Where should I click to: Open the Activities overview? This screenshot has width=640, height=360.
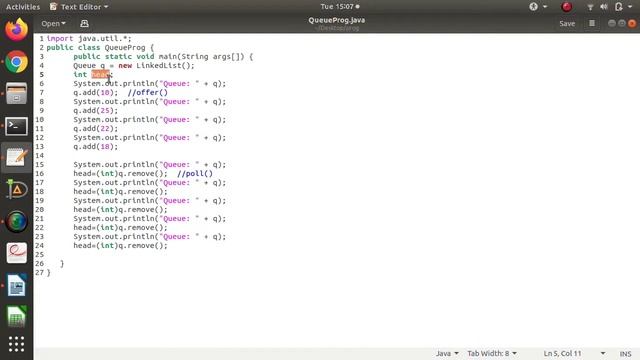(23, 7)
